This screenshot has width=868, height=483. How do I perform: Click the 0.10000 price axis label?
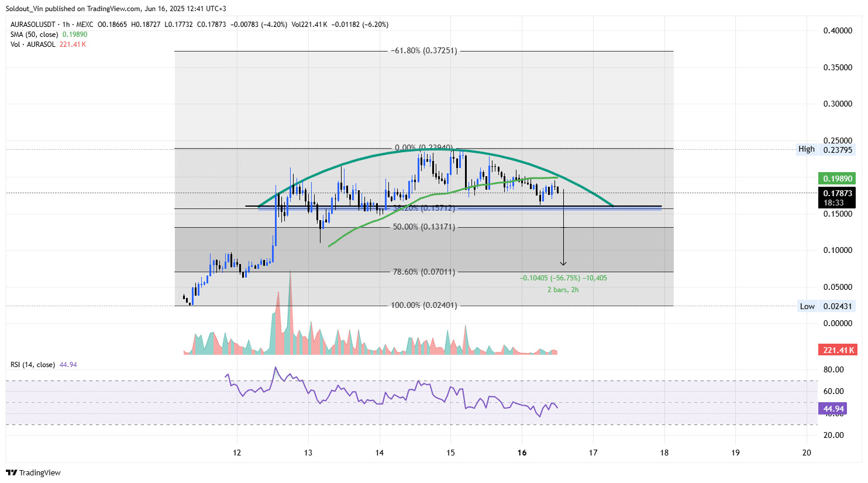pos(838,251)
